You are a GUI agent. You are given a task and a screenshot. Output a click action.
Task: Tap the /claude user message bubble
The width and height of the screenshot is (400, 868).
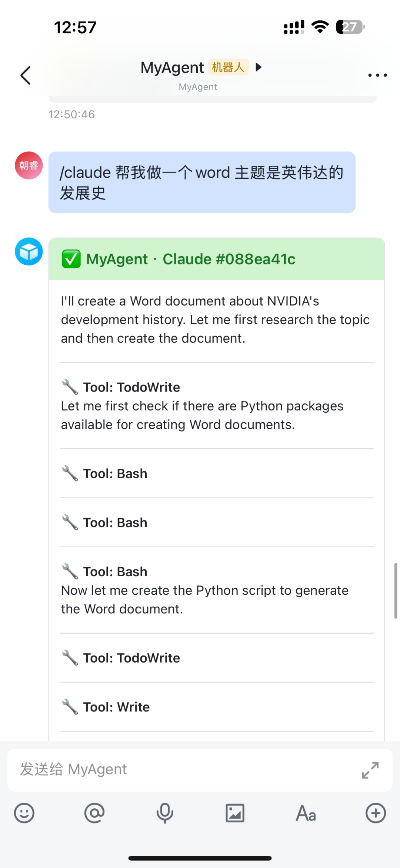point(202,182)
